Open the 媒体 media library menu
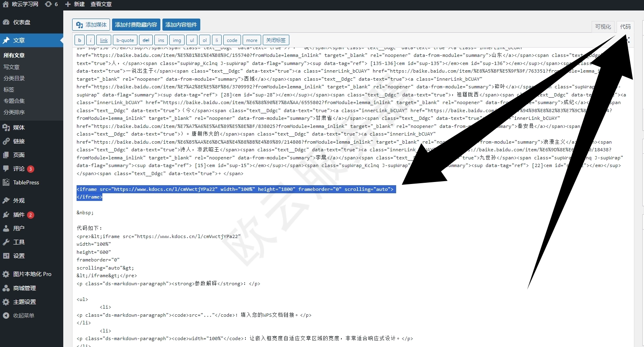This screenshot has height=347, width=644. pyautogui.click(x=19, y=128)
